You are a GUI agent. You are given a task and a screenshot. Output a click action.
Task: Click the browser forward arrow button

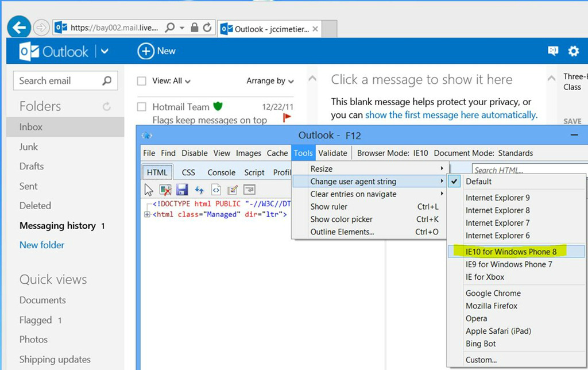(x=41, y=28)
